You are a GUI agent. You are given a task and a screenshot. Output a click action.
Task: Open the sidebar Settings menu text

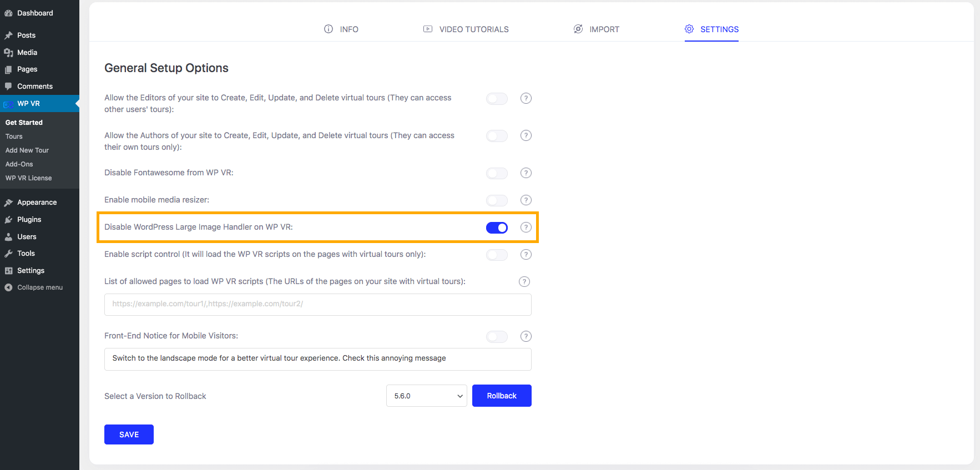[x=31, y=271]
